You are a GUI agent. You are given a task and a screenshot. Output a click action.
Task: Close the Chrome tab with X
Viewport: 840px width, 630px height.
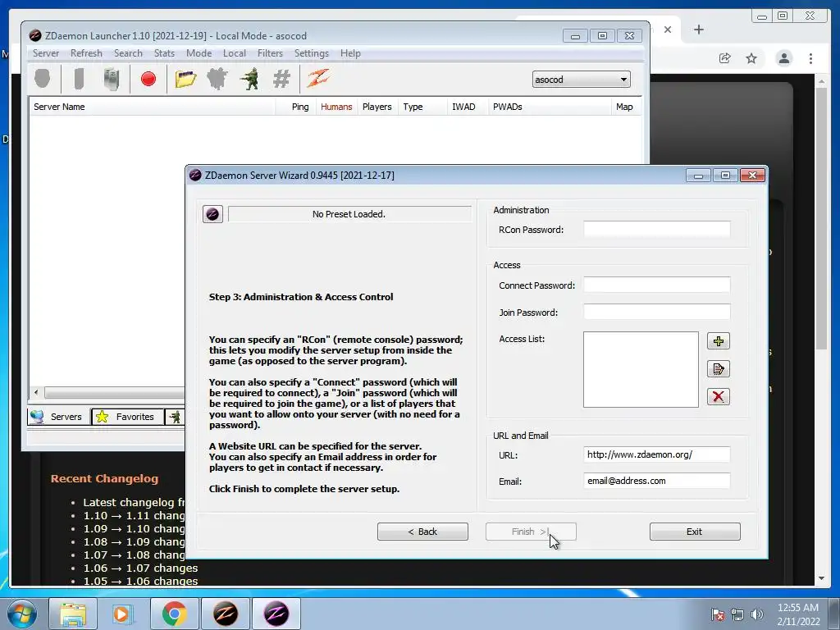tap(668, 30)
